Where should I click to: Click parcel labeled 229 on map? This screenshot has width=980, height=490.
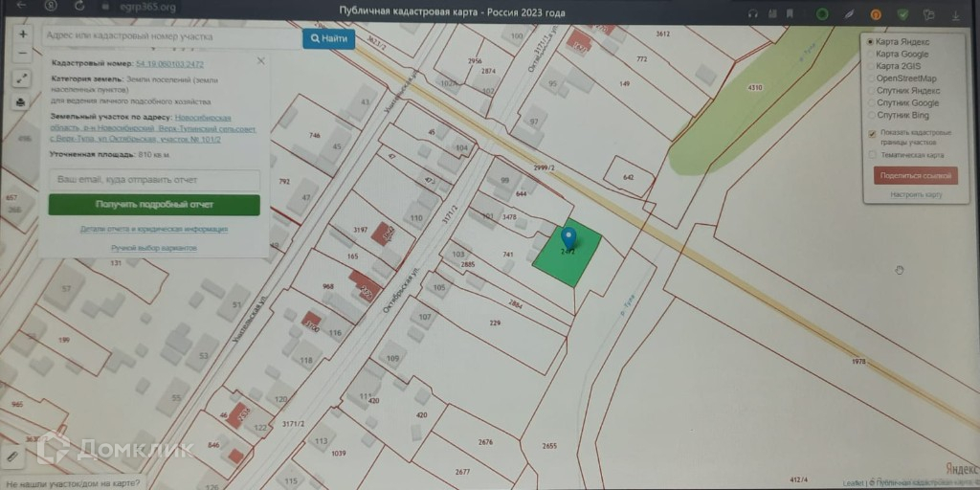point(495,323)
